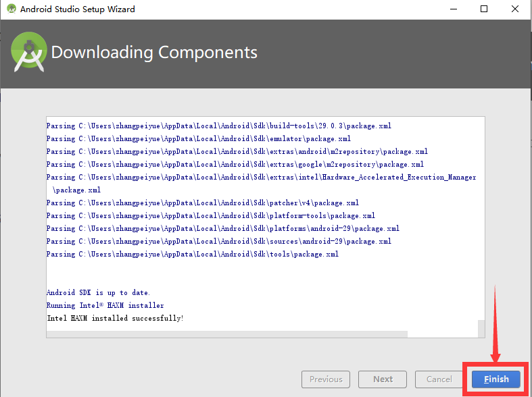The width and height of the screenshot is (532, 397).
Task: Maximize the Setup Wizard window
Action: pos(484,9)
